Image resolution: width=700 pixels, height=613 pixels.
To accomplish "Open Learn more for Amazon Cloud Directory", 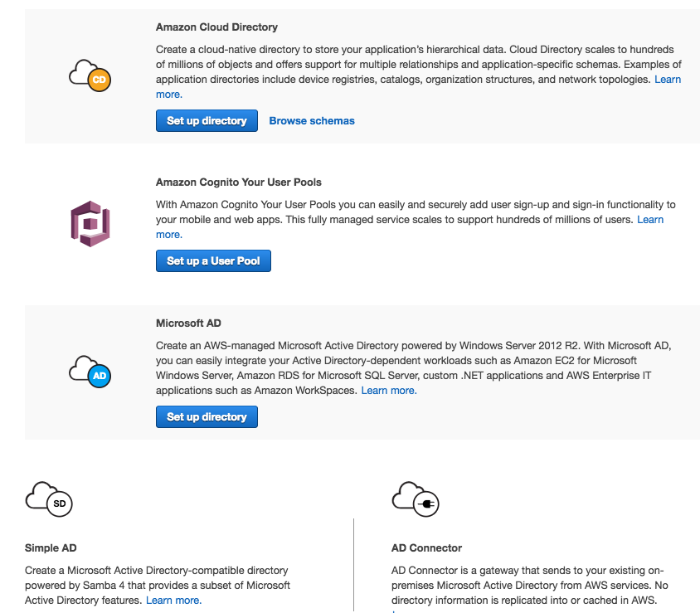I will point(668,79).
